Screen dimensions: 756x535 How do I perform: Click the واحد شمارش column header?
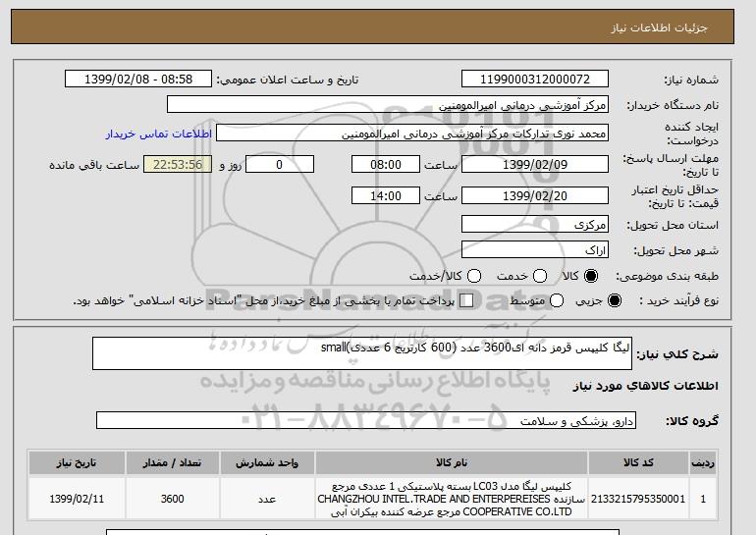click(x=267, y=462)
